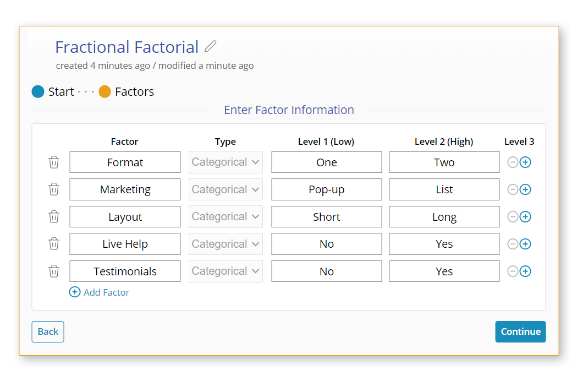Image resolution: width=588 pixels, height=386 pixels.
Task: Click the Back button
Action: click(48, 331)
